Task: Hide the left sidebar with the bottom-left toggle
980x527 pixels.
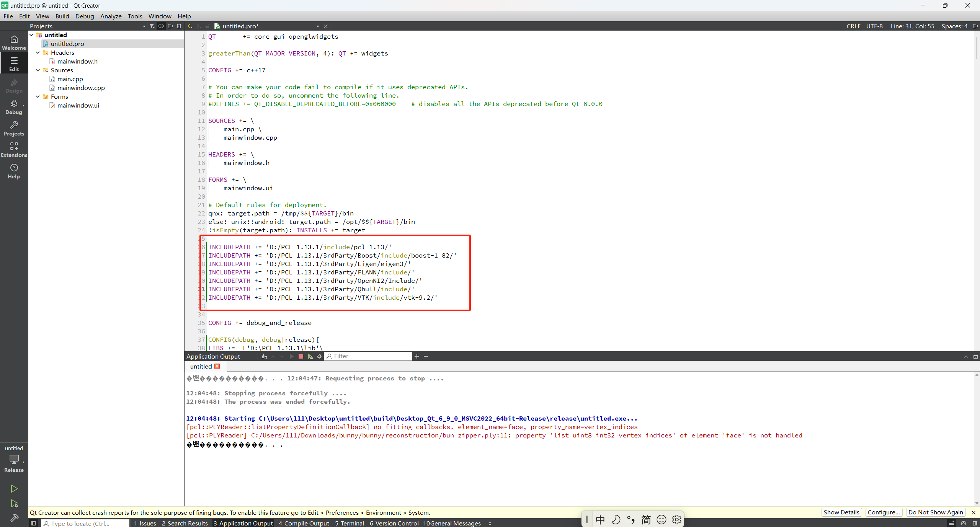Action: click(x=33, y=523)
